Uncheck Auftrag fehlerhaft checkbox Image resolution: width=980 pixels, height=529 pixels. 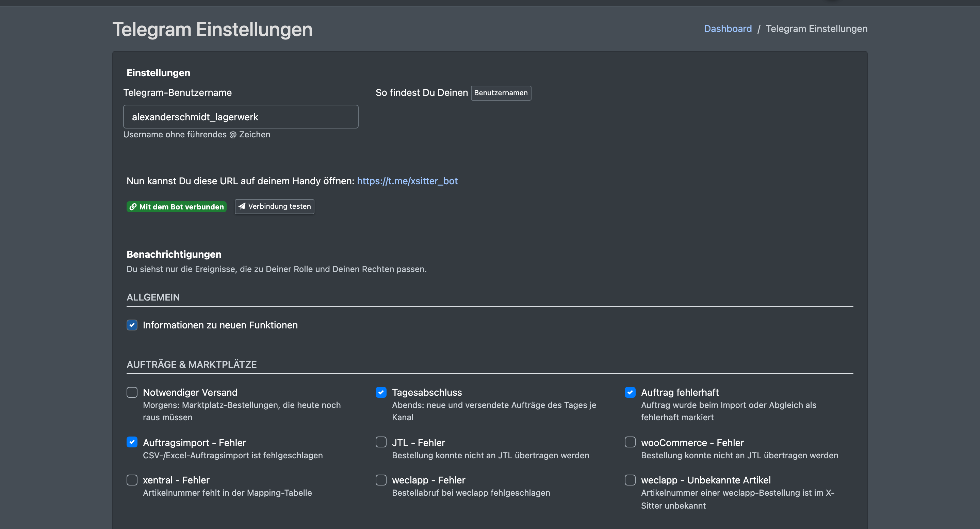pos(630,392)
